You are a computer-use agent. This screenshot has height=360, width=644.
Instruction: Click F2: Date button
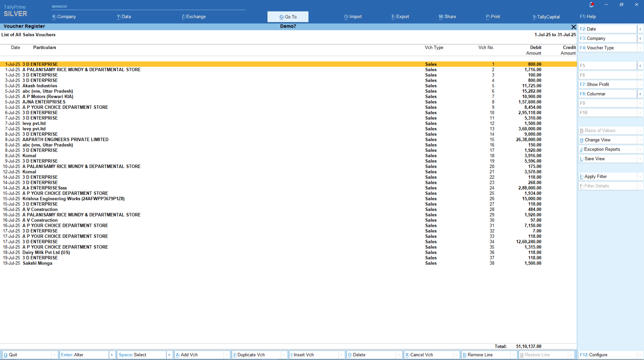(x=608, y=29)
